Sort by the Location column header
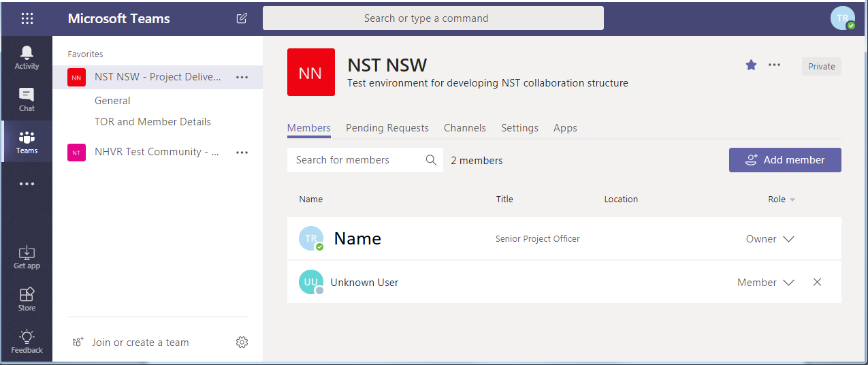 (x=621, y=200)
